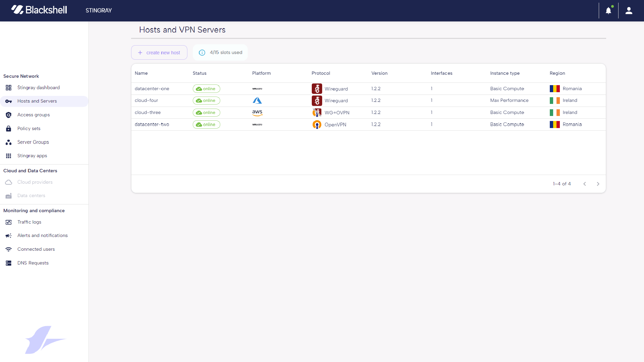The height and width of the screenshot is (362, 644).
Task: Open Stingray dashboard in sidebar
Action: (38, 88)
